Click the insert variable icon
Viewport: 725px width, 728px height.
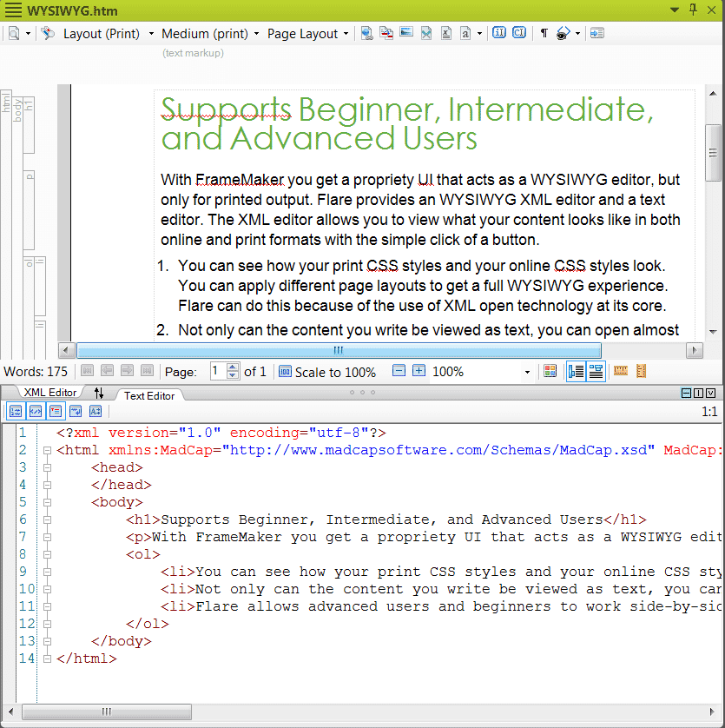click(446, 33)
